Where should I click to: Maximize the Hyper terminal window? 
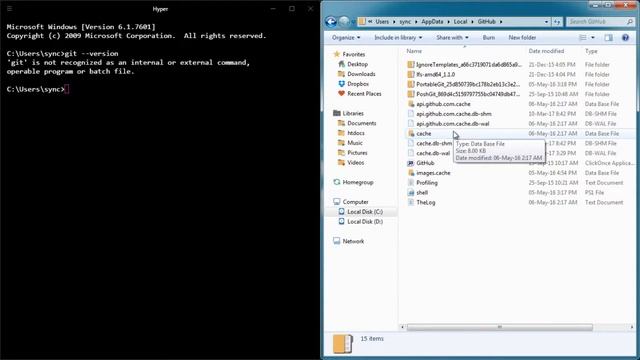[x=292, y=9]
